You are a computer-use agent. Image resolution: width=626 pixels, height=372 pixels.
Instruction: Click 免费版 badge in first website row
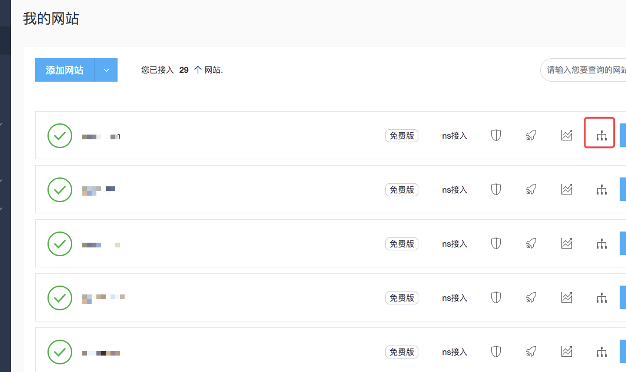pyautogui.click(x=402, y=136)
